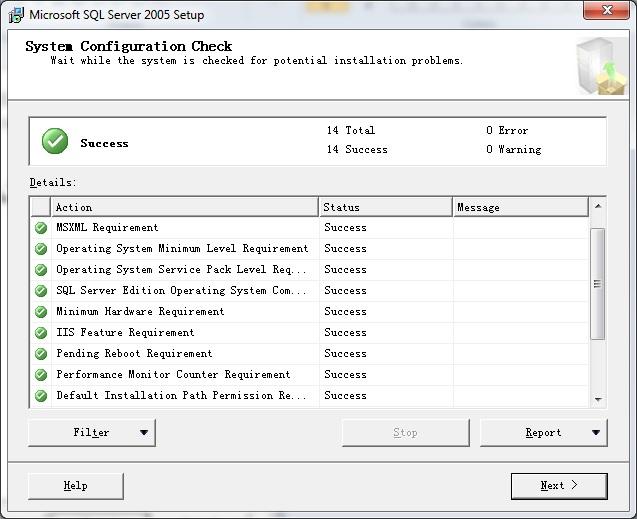
Task: Click the MSXML Requirement success icon
Action: pos(41,228)
